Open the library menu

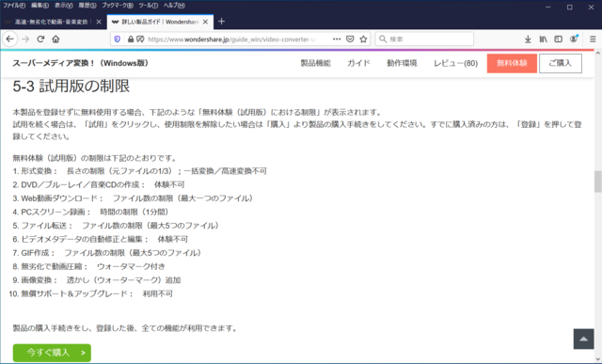(x=544, y=40)
